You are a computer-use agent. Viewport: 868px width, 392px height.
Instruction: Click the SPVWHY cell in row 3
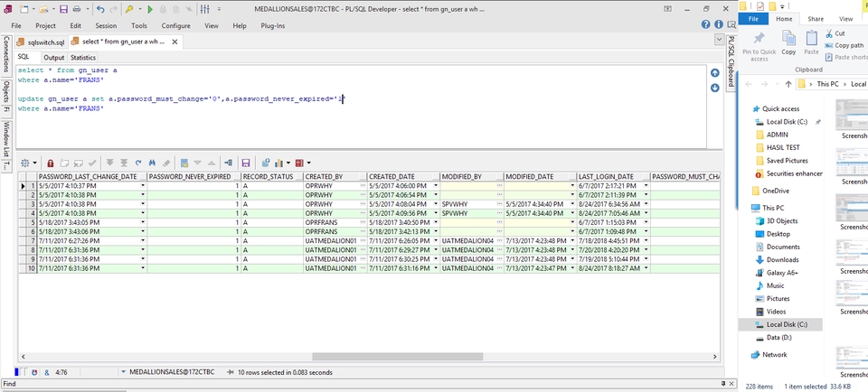pyautogui.click(x=473, y=204)
